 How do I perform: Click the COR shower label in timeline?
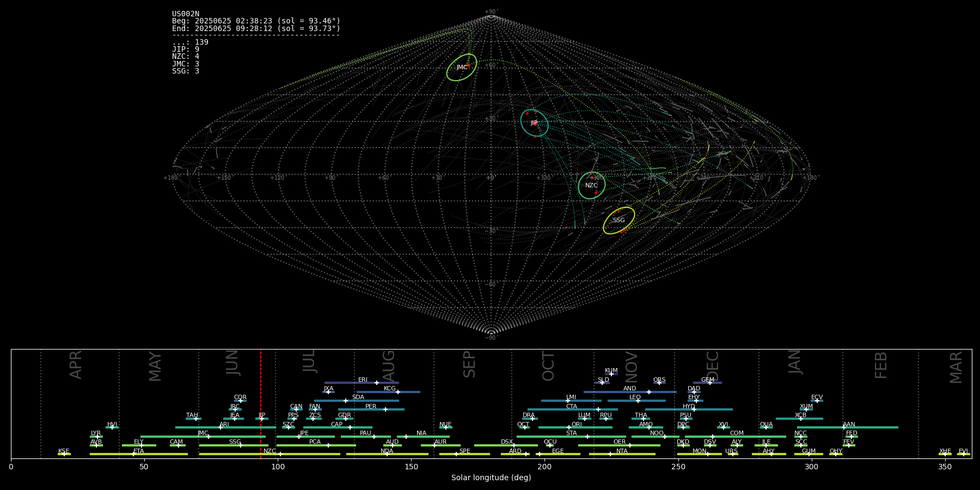pos(240,397)
